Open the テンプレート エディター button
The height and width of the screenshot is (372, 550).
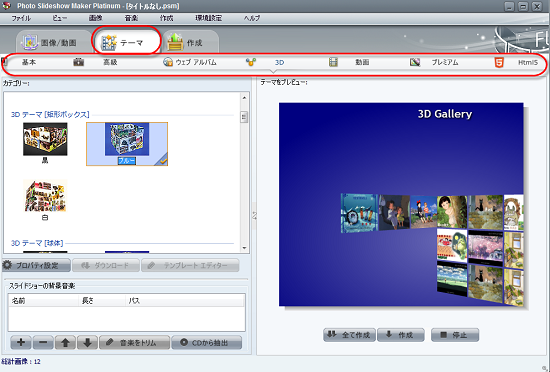coord(190,265)
